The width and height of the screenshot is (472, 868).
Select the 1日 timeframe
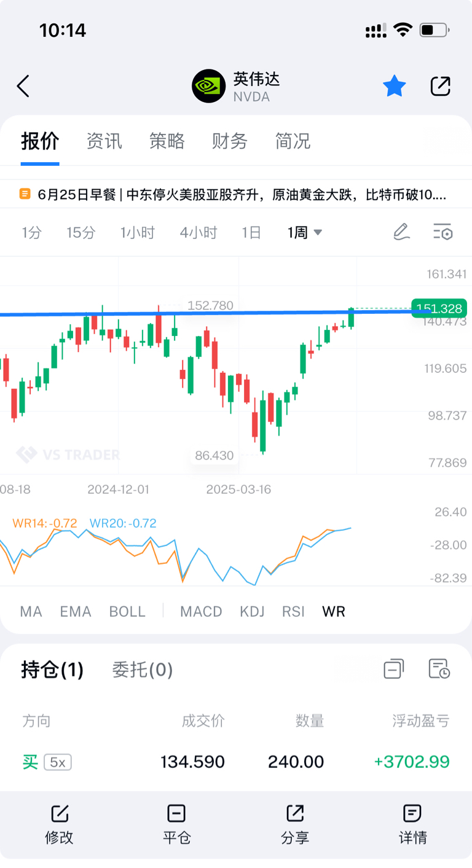251,233
